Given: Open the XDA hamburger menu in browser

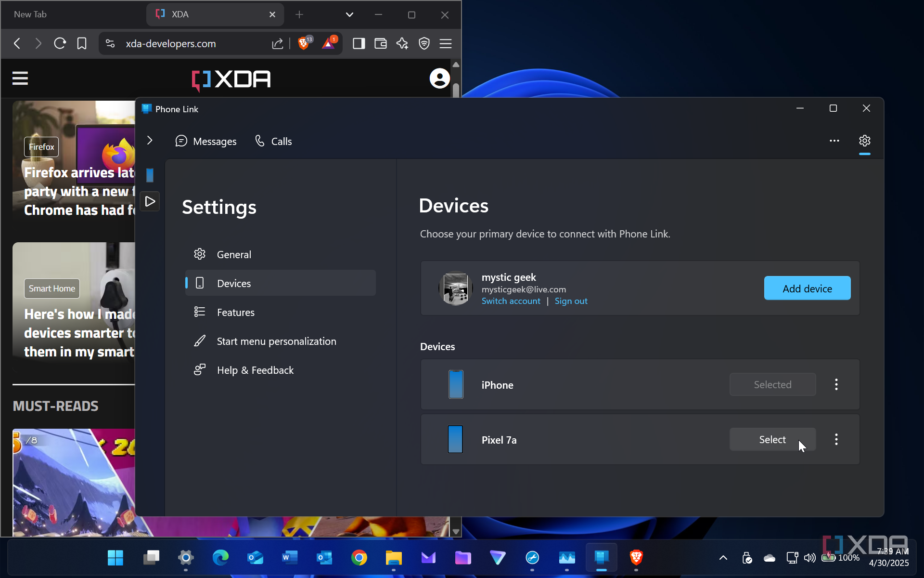Looking at the screenshot, I should click(x=20, y=78).
